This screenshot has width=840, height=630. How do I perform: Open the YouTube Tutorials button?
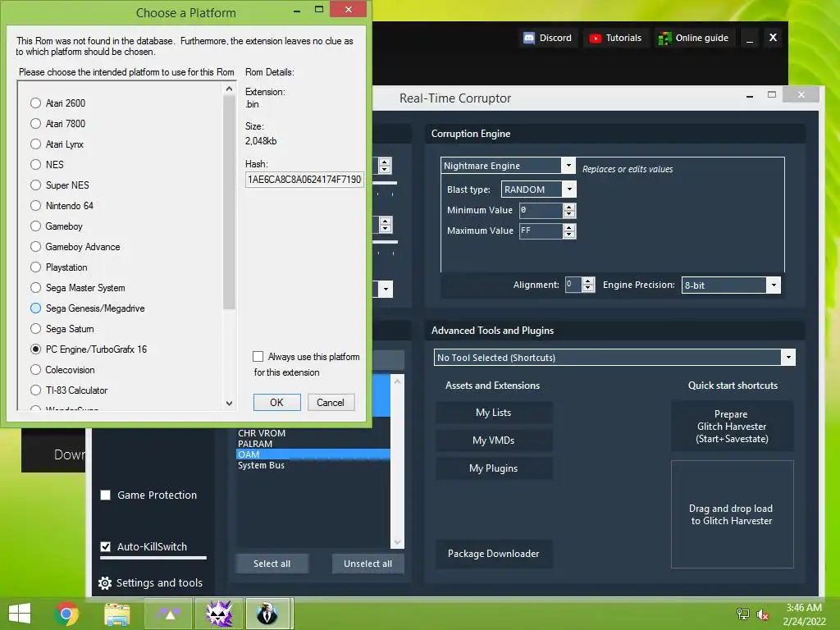point(616,38)
